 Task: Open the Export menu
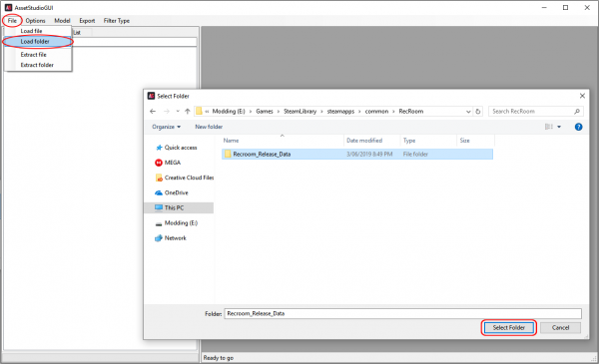tap(87, 21)
